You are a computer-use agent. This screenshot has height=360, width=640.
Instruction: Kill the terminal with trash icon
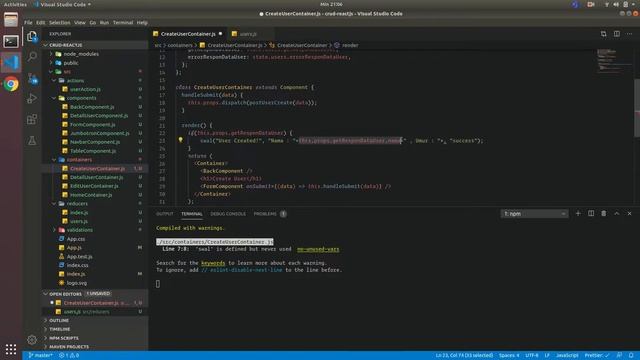[x=604, y=213]
